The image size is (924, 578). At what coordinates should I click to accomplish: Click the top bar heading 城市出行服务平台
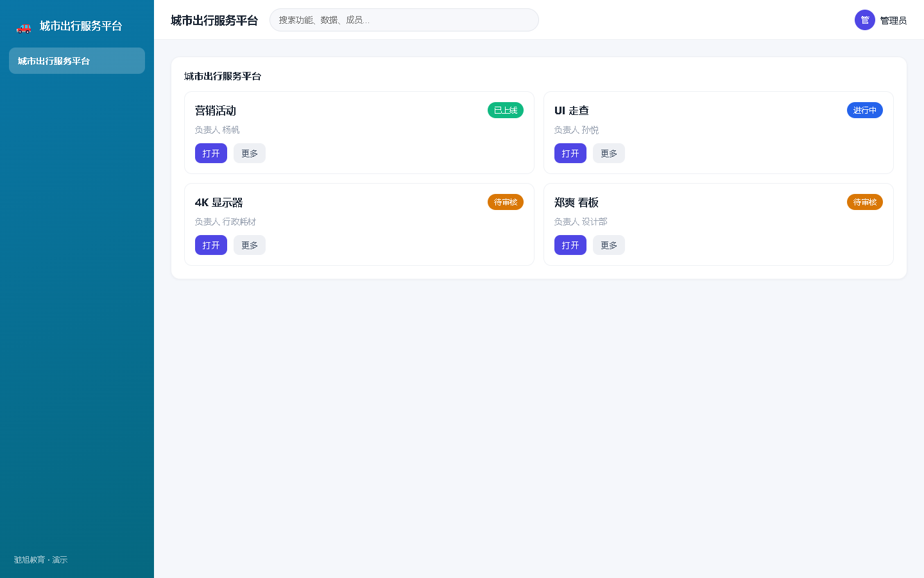[x=214, y=21]
